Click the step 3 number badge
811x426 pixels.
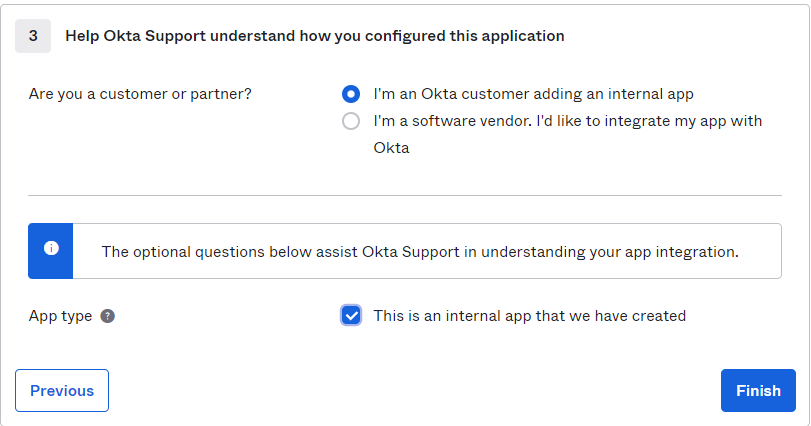pyautogui.click(x=33, y=36)
